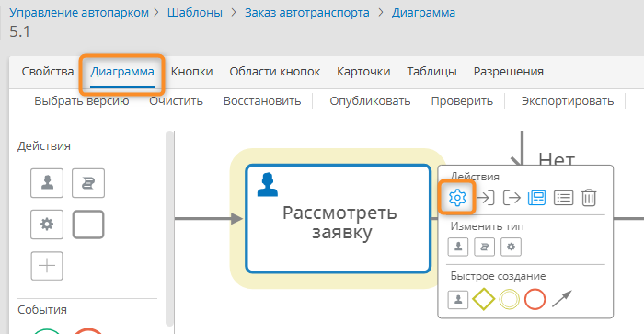Viewport: 644px width, 334px height.
Task: Open the Области кнопок tab
Action: coord(275,72)
